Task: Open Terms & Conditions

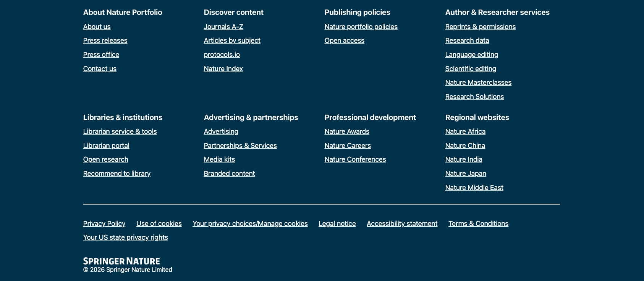Action: [478, 224]
